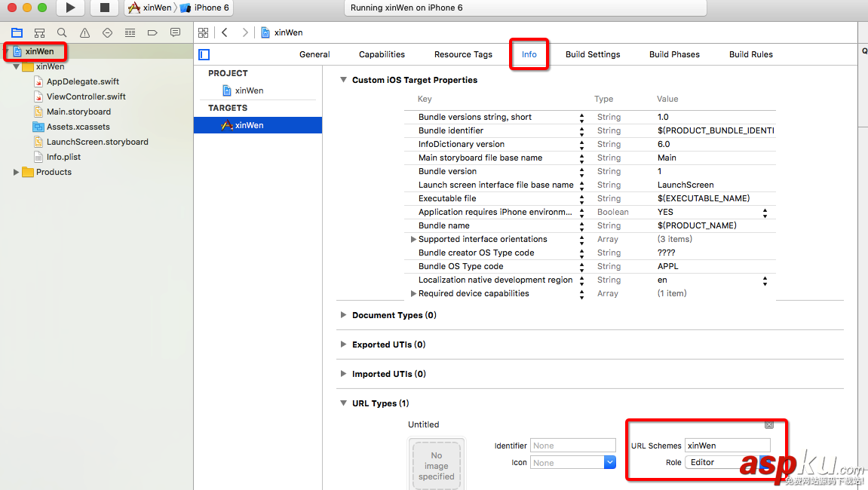Expand Imported UTIs section
The image size is (868, 490).
tap(343, 374)
